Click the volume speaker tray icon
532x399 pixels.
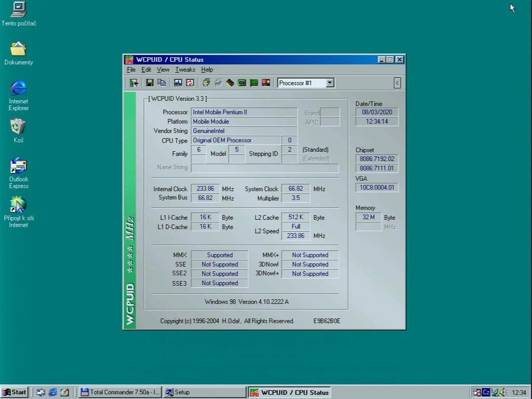point(503,392)
